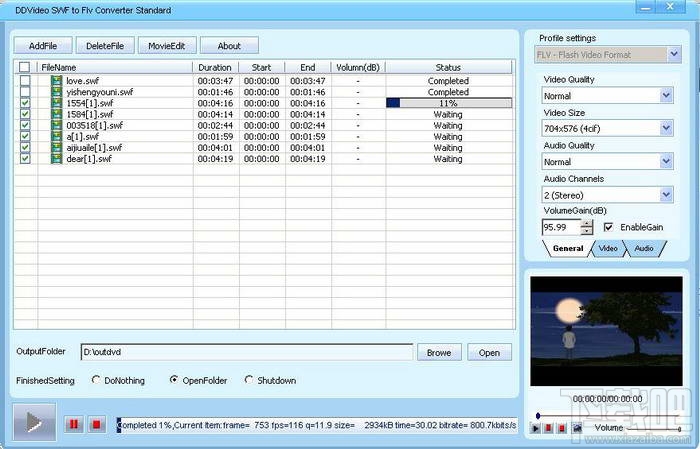700x449 pixels.
Task: Uncheck the a[1].swf checkbox
Action: 25,137
